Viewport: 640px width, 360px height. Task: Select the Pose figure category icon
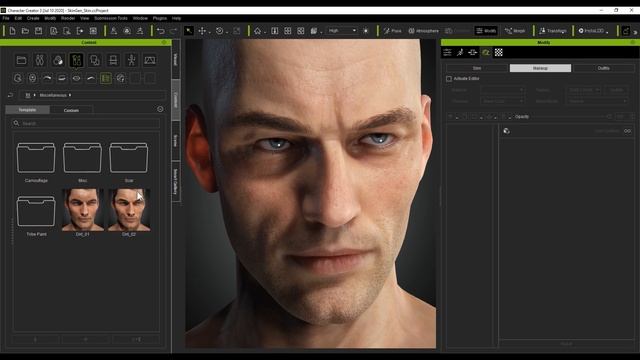(x=131, y=60)
